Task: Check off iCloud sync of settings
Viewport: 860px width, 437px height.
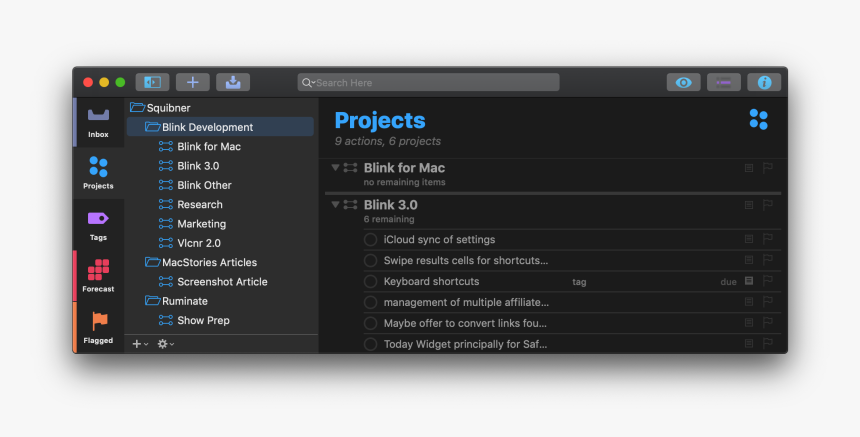Action: (x=370, y=240)
